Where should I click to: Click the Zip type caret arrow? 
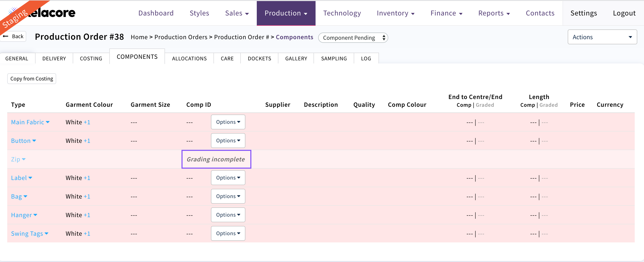click(24, 159)
